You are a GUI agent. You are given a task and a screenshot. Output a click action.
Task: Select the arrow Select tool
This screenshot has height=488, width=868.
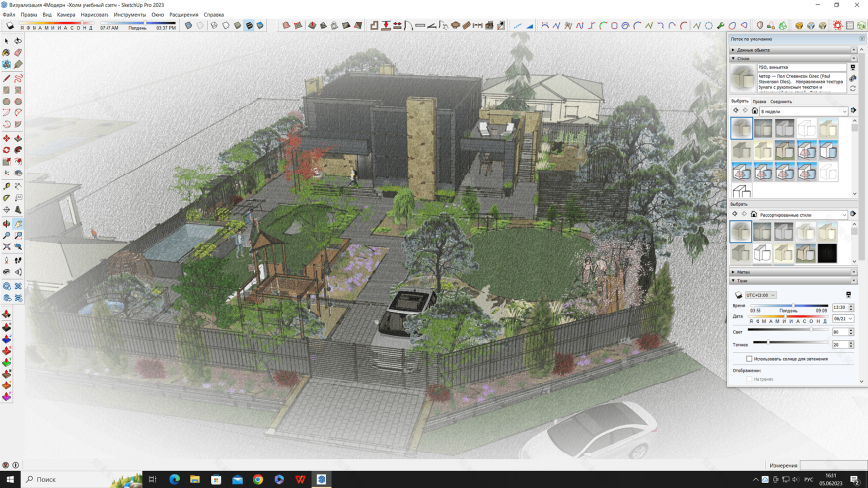click(6, 41)
